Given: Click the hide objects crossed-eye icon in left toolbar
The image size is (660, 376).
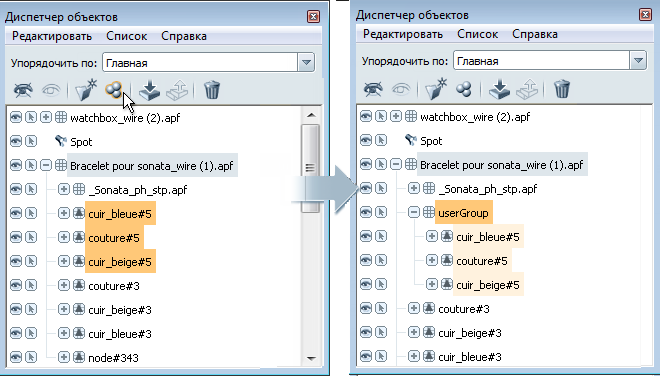Looking at the screenshot, I should 23,90.
